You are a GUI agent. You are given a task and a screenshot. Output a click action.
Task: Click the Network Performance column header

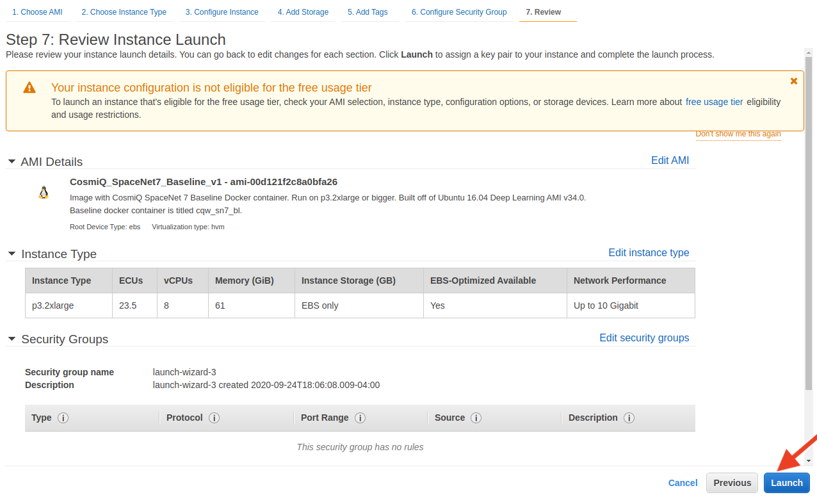tap(631, 280)
